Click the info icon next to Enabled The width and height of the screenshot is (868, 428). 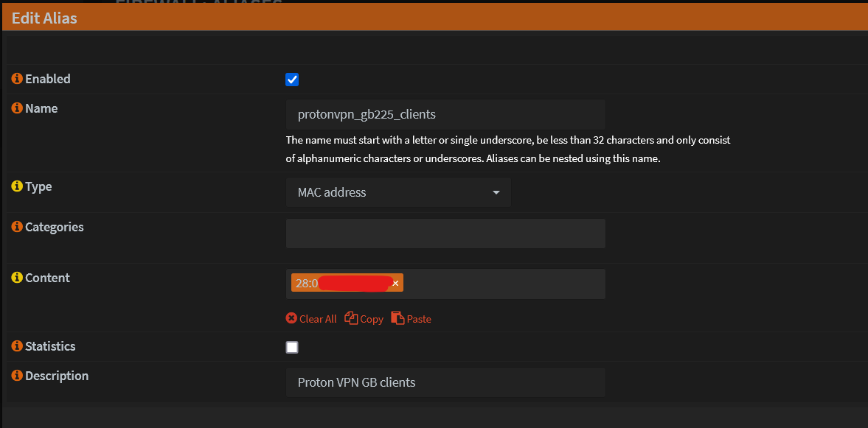(17, 79)
